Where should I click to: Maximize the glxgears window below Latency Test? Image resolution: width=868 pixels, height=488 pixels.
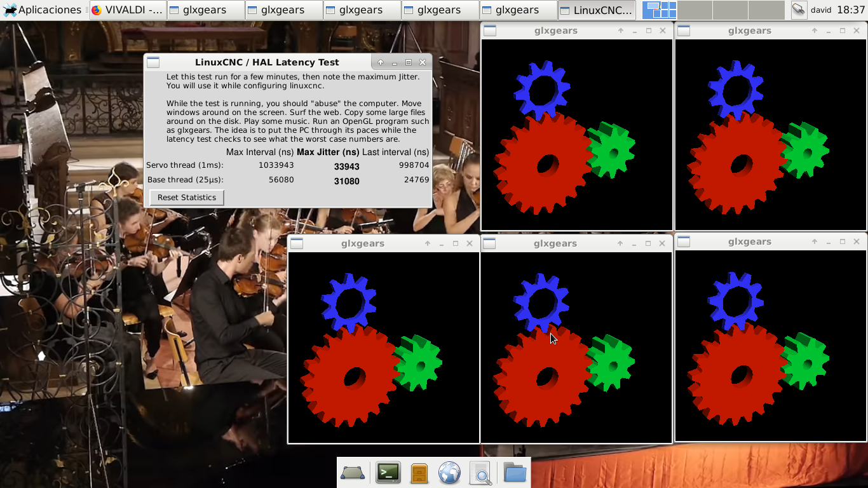456,243
